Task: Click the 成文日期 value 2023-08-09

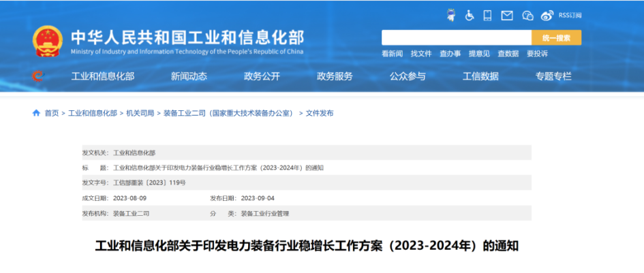Action: [x=129, y=198]
